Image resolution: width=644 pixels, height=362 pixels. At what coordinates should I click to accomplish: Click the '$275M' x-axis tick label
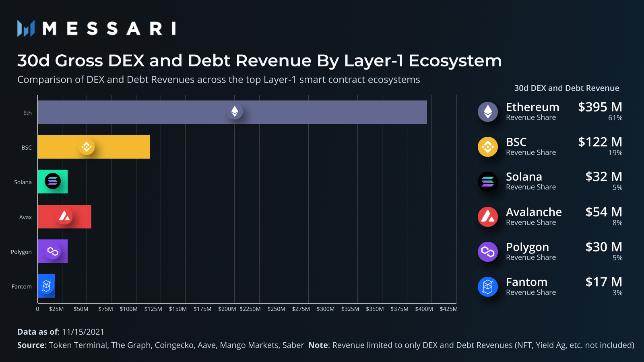pyautogui.click(x=301, y=309)
